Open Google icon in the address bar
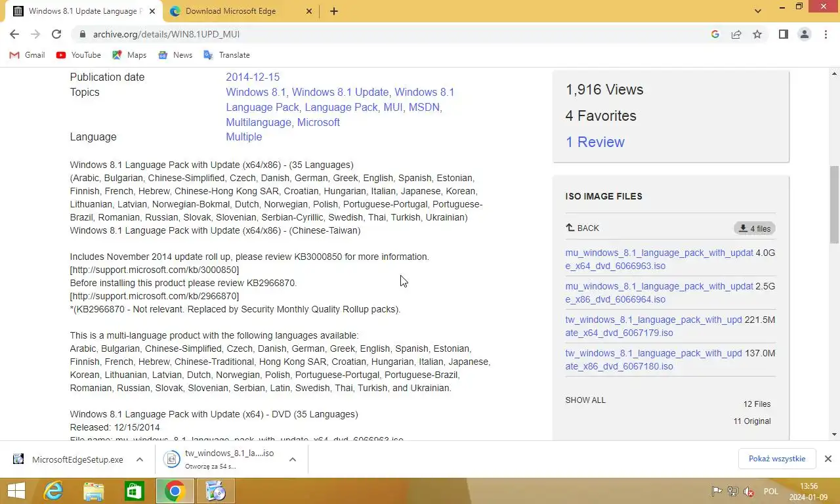Viewport: 840px width, 504px height. (715, 34)
